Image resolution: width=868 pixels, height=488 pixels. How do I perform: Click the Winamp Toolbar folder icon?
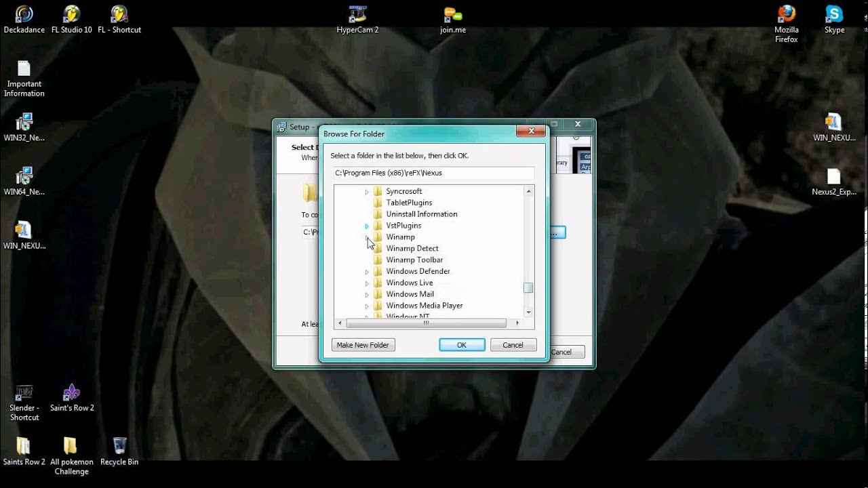[378, 260]
